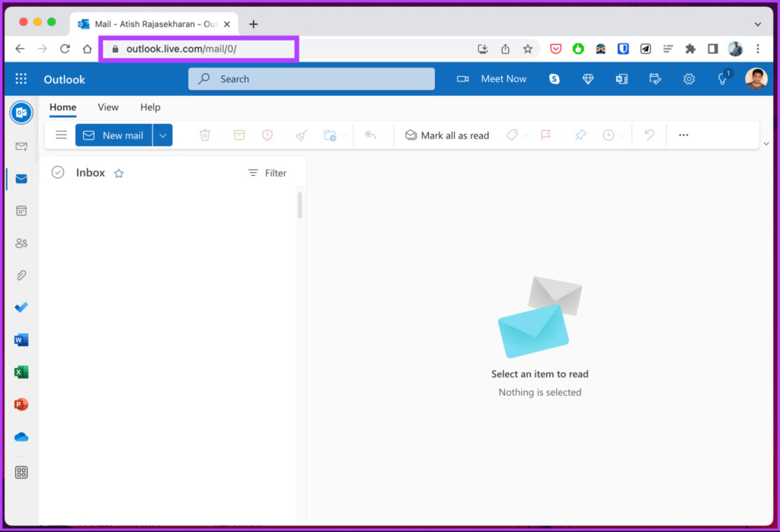The width and height of the screenshot is (780, 532).
Task: Open the My Day calendar icon
Action: [655, 79]
